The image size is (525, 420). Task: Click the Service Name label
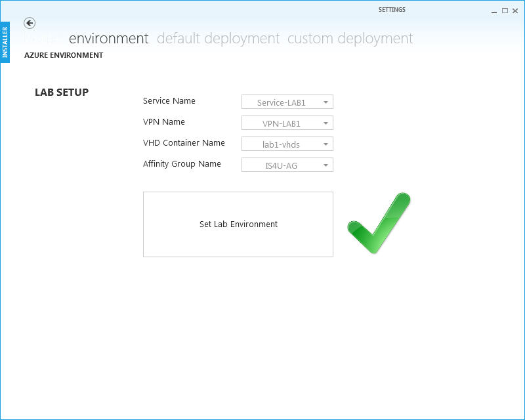click(x=169, y=101)
